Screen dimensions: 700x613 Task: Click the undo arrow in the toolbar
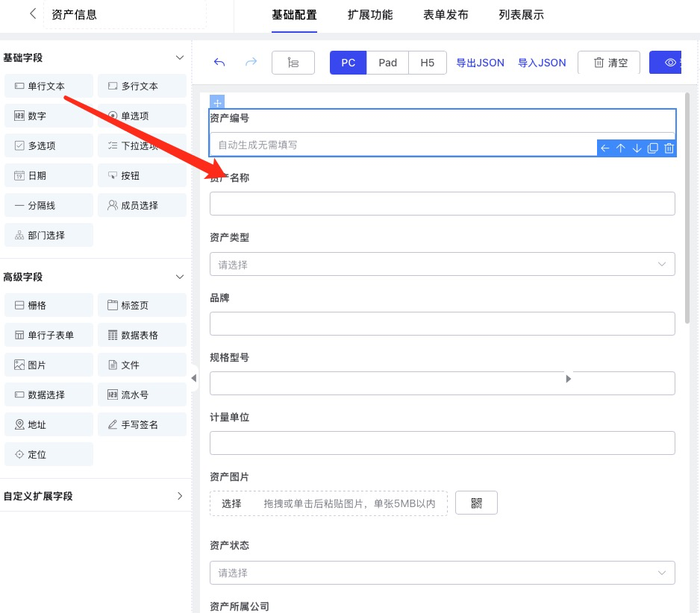(219, 63)
